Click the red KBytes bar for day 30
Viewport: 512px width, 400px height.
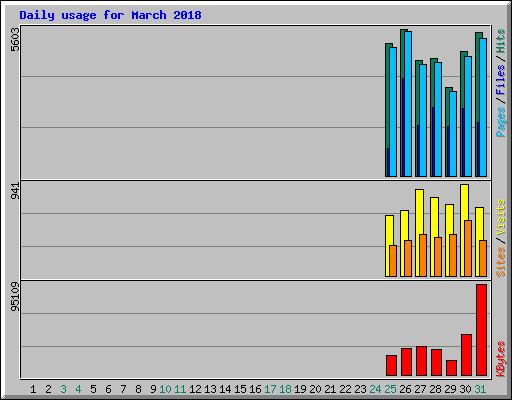tap(466, 355)
